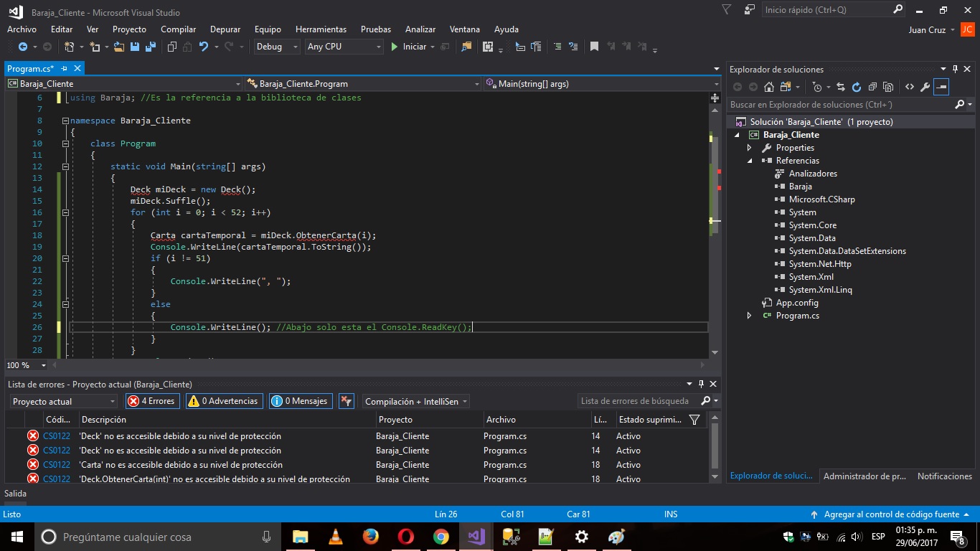Open the Proyecto actual scope dropdown
Viewport: 980px width, 551px height.
63,401
